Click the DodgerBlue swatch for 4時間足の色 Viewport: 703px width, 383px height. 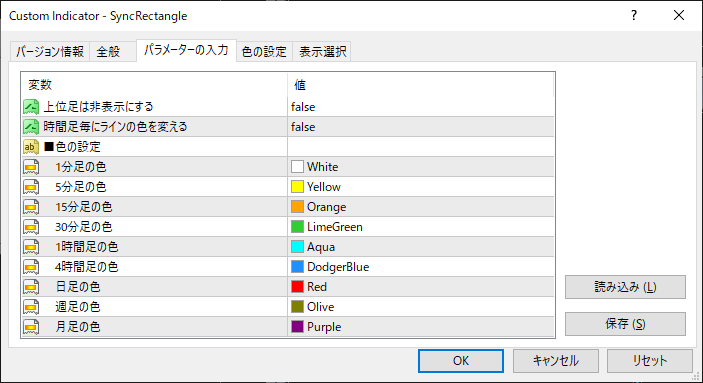297,267
